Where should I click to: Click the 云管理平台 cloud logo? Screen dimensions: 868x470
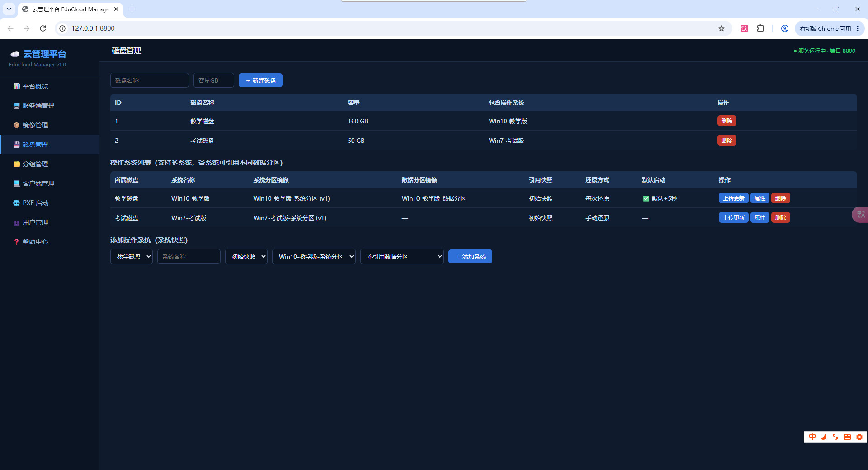(x=15, y=54)
